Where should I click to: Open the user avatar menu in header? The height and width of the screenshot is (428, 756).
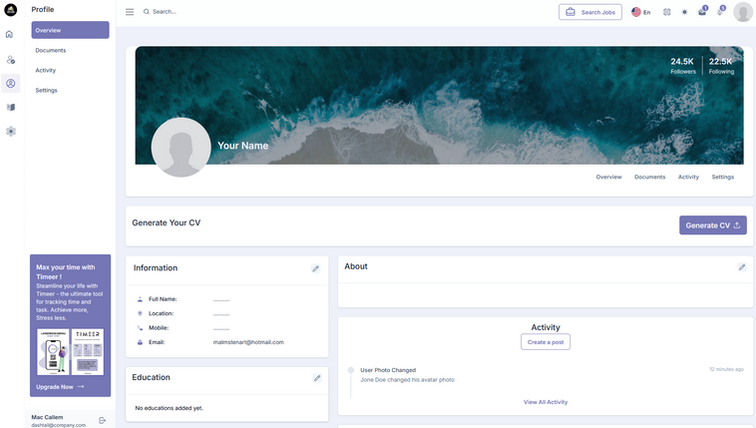[x=743, y=12]
